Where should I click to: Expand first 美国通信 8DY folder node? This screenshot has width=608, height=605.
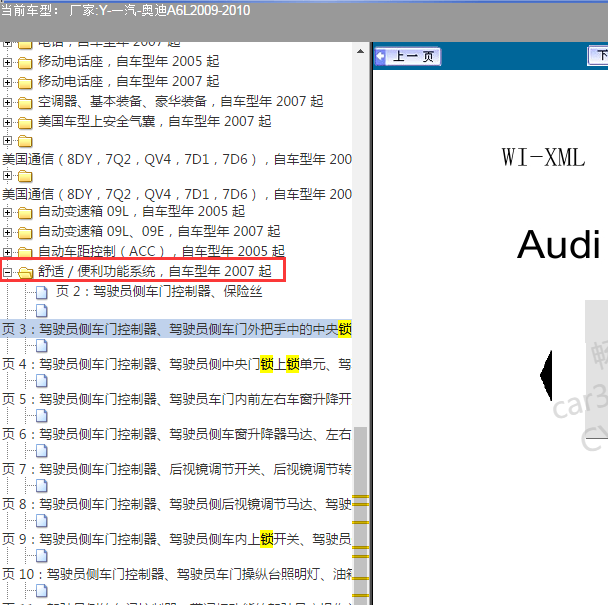point(7,140)
